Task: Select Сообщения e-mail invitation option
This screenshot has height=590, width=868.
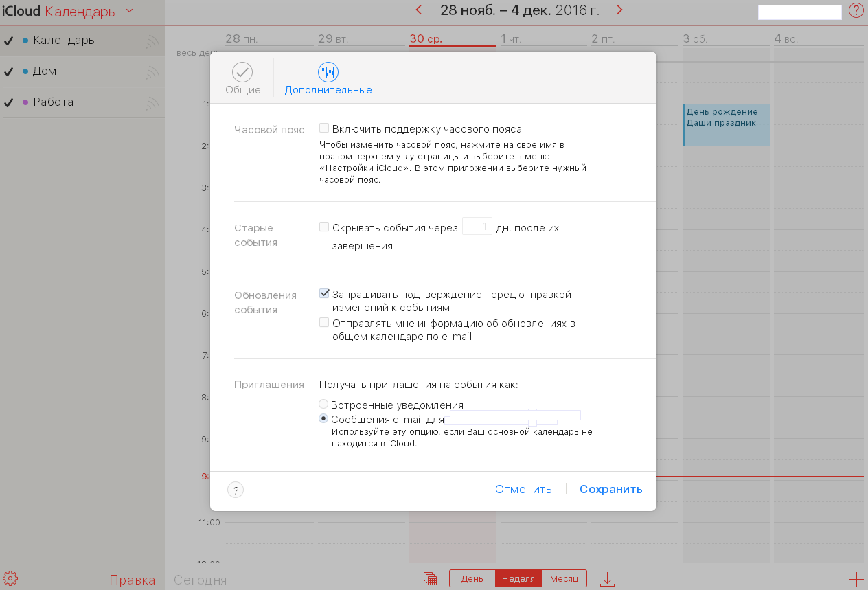Action: (323, 418)
